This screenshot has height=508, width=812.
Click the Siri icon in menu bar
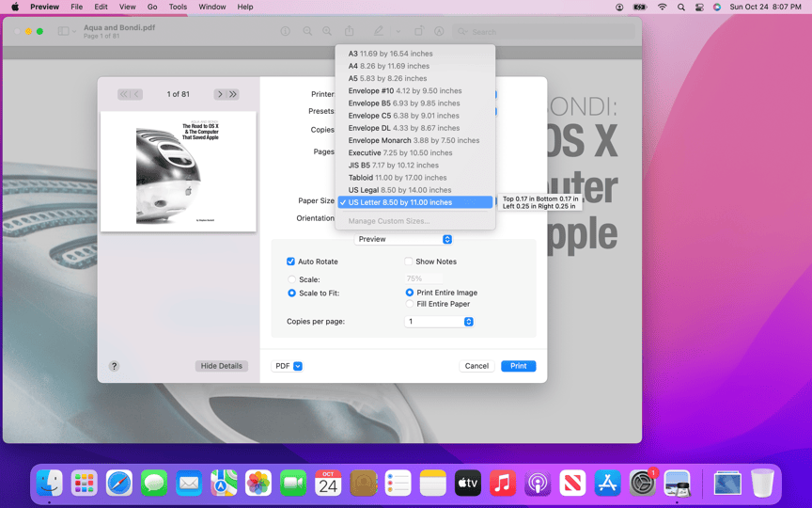pos(717,7)
